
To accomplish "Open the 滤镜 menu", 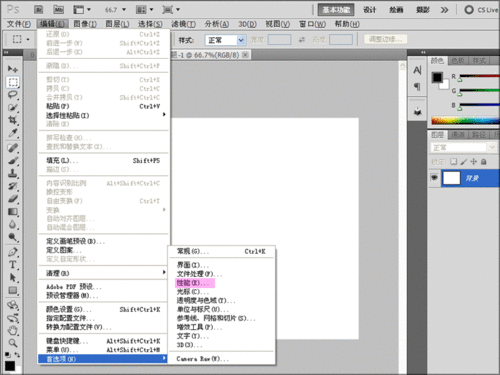I will (183, 24).
